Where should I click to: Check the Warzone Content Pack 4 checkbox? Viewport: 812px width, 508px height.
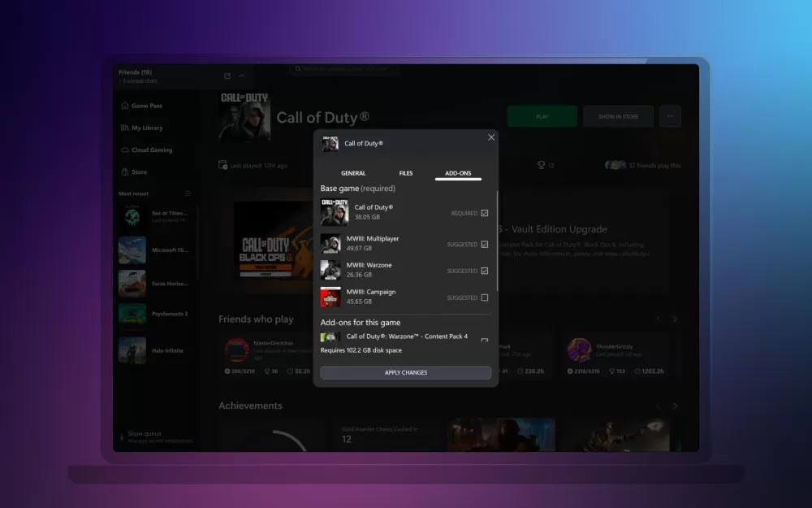tap(485, 340)
